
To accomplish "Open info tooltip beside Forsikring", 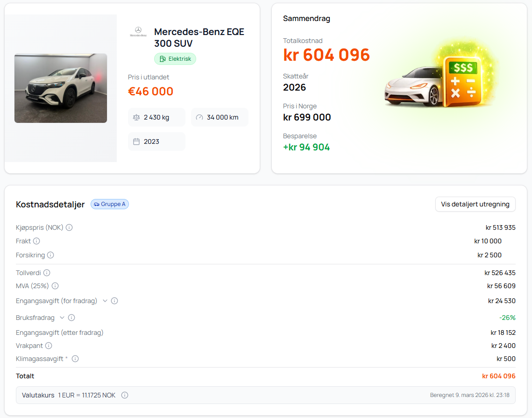I will 50,255.
